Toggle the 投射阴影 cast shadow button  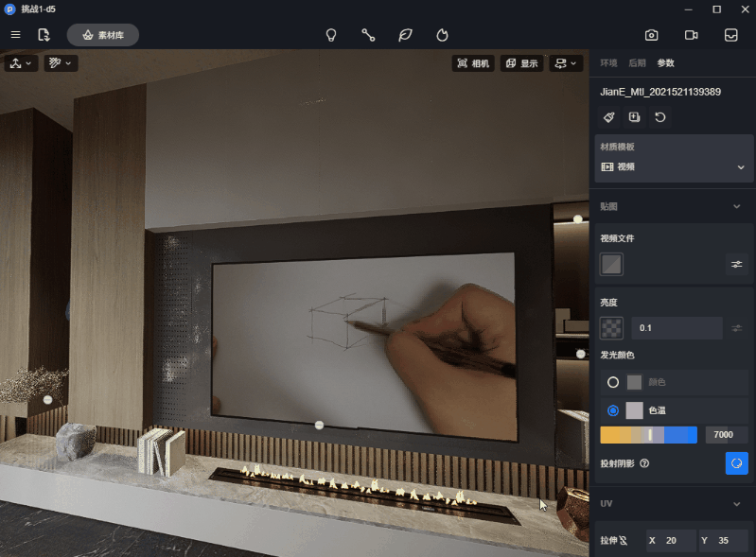pyautogui.click(x=736, y=463)
